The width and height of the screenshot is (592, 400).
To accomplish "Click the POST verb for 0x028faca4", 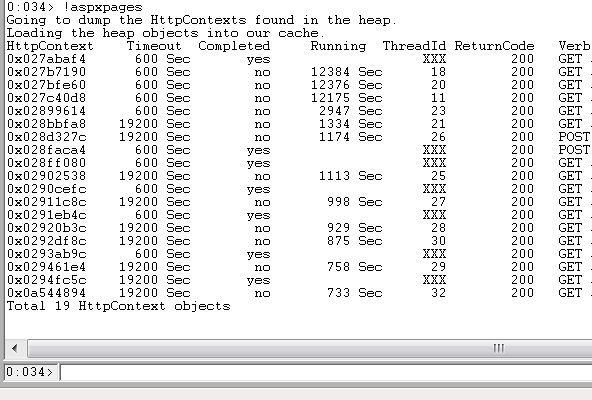I will (574, 150).
